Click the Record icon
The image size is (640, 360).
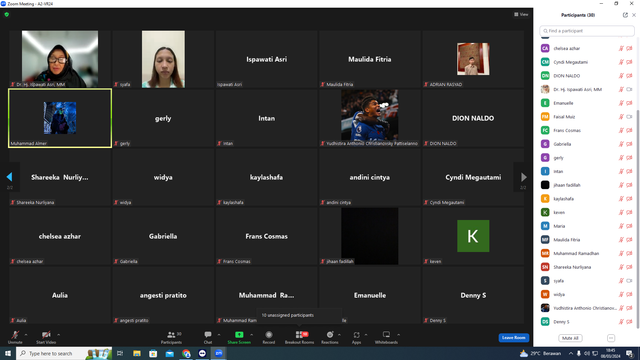(x=269, y=335)
